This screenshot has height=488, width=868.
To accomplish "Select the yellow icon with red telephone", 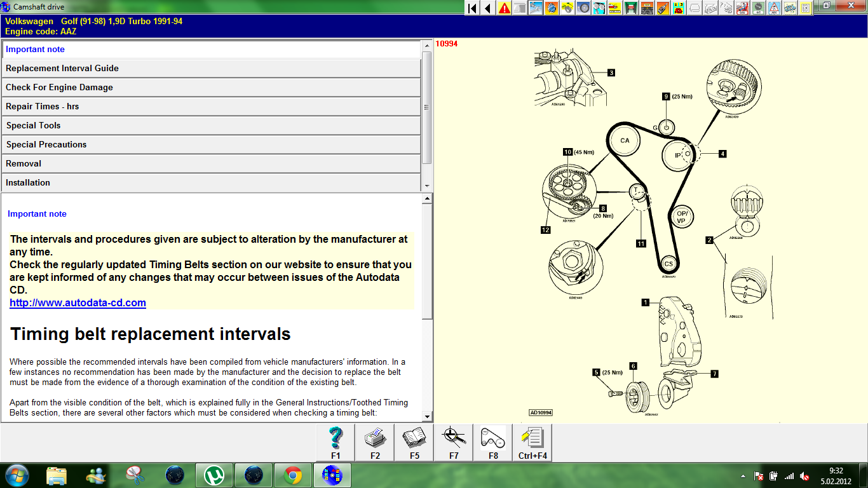I will point(679,8).
